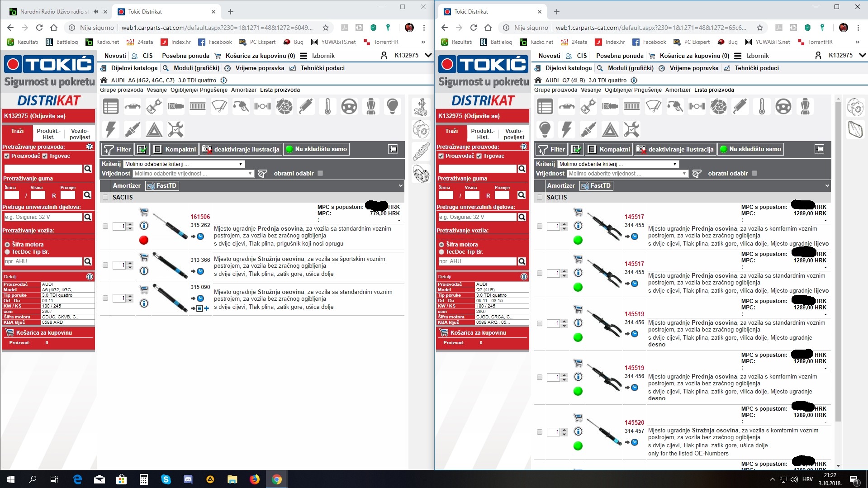Add first 314 455 shock to cart, right window
This screenshot has width=868, height=488.
pos(578,212)
